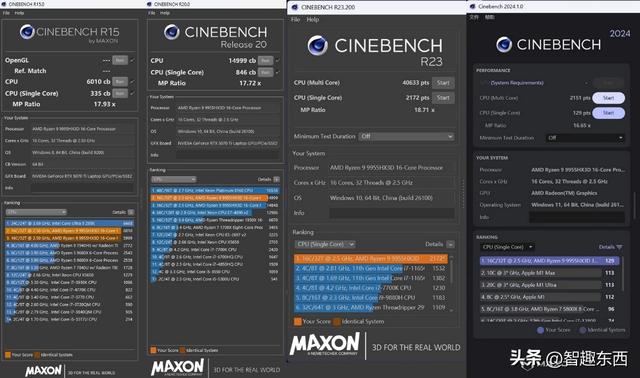Click the MAXON logo in R20 window
Image resolution: width=640 pixels, height=378 pixels.
[x=178, y=367]
